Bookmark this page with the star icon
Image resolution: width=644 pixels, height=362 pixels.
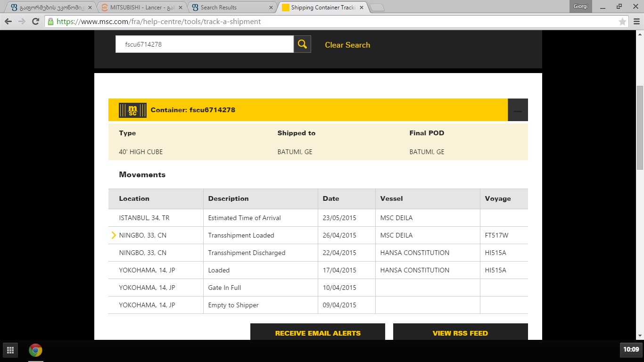[622, 22]
